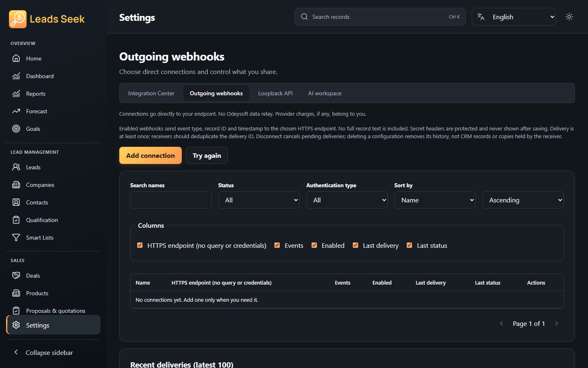Screen dimensions: 588x368
Task: Open the Status filter dropdown
Action: 259,200
